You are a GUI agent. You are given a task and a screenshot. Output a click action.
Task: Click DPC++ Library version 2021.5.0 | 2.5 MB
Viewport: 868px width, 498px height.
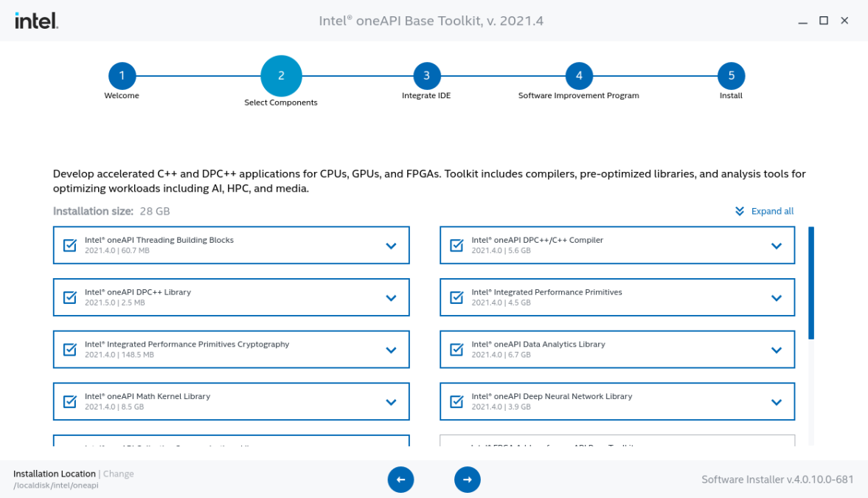[114, 302]
